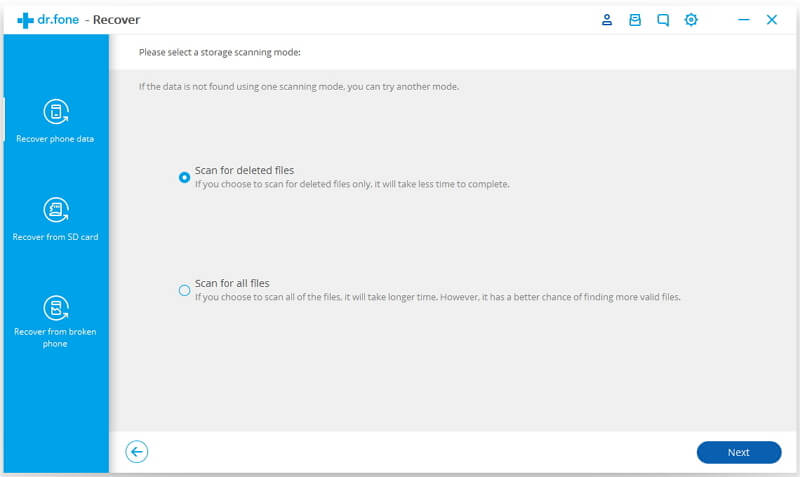Choose the Scan for all files radio button
The width and height of the screenshot is (800, 477).
click(x=184, y=290)
